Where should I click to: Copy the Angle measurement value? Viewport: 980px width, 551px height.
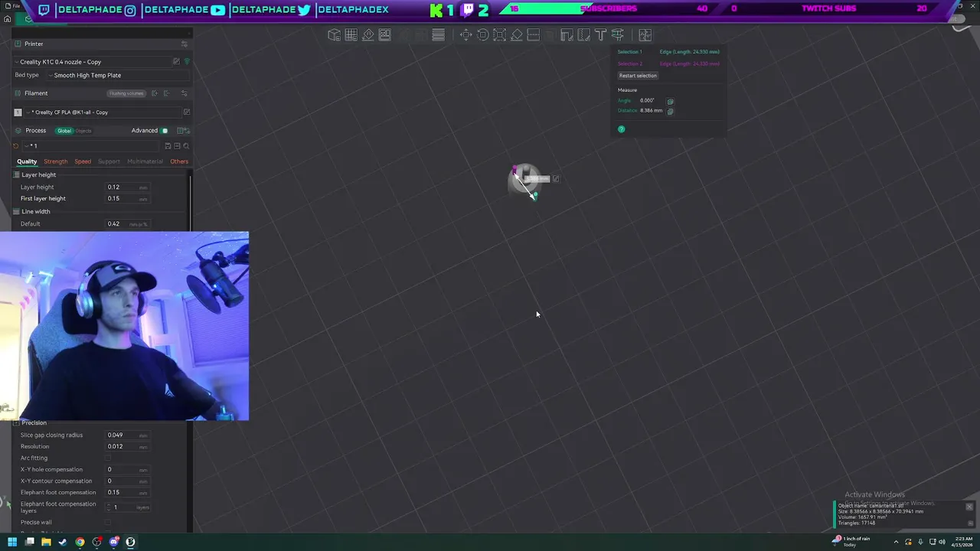670,101
